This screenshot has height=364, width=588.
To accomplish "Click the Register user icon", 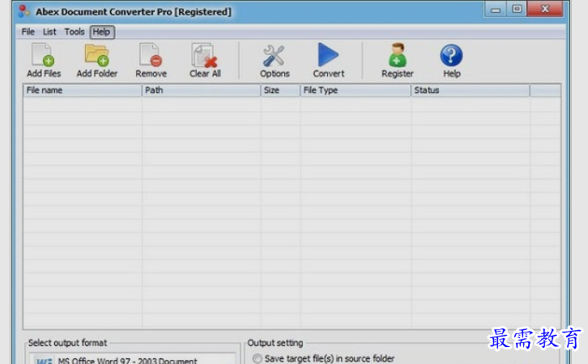I will [x=397, y=55].
